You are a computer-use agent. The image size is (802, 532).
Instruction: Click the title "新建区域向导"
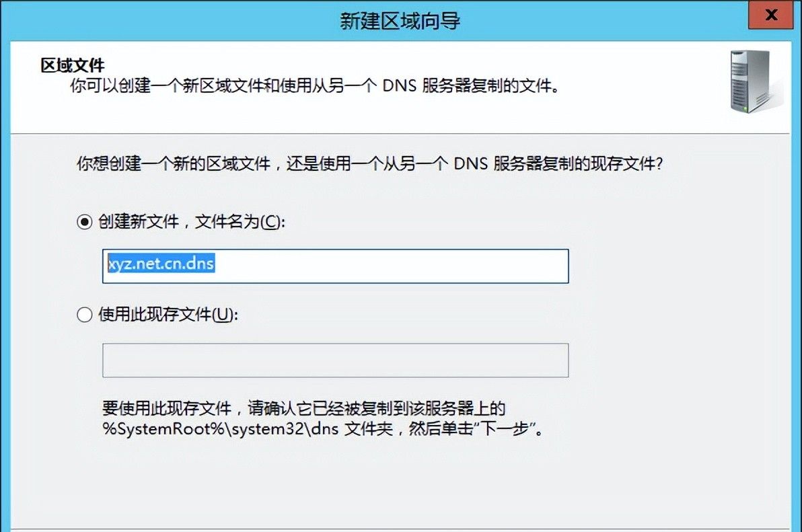pos(400,20)
